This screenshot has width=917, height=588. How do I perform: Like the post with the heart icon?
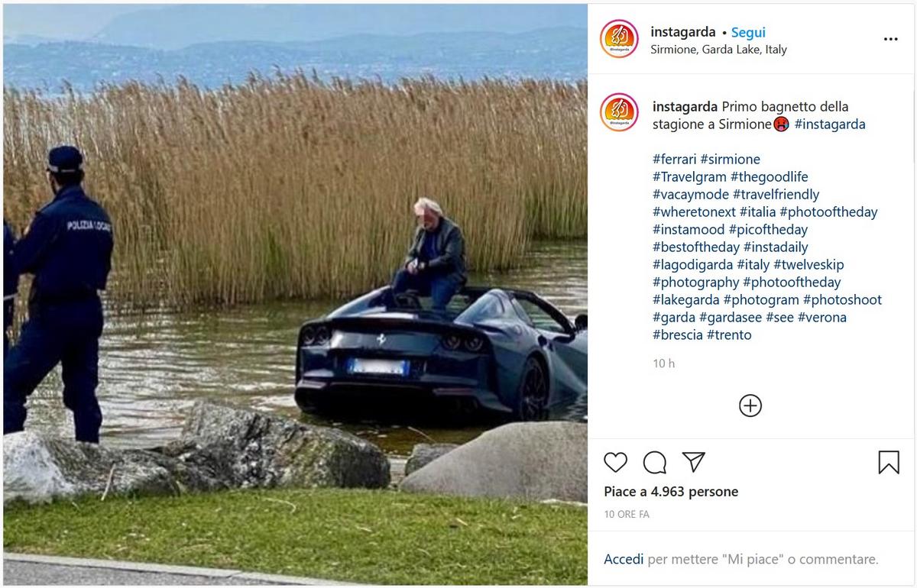tap(615, 462)
